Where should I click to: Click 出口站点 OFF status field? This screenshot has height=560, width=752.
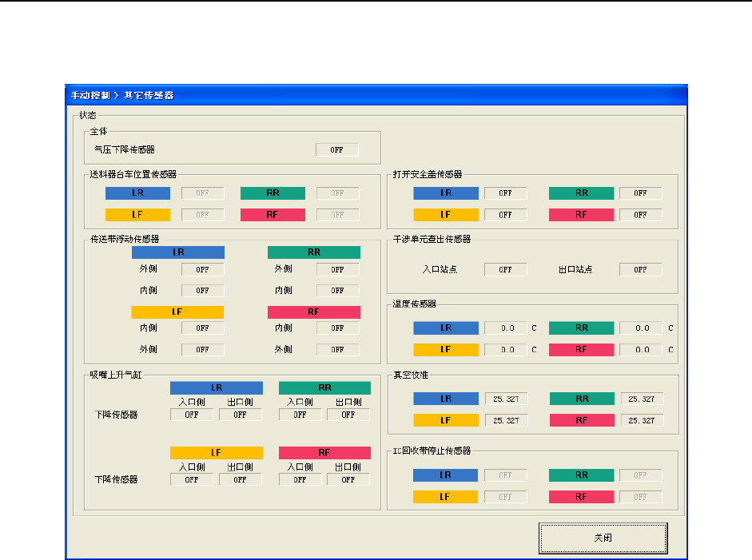[640, 269]
